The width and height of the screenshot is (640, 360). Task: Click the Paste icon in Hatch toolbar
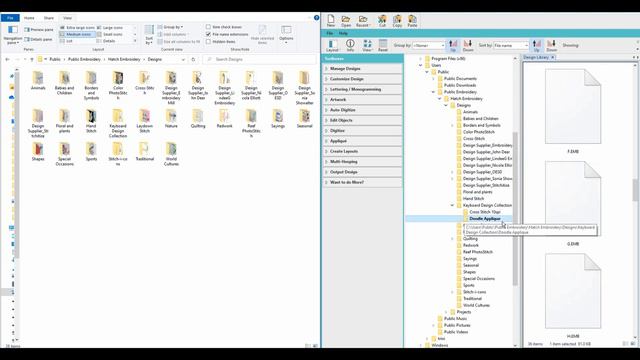pos(412,19)
